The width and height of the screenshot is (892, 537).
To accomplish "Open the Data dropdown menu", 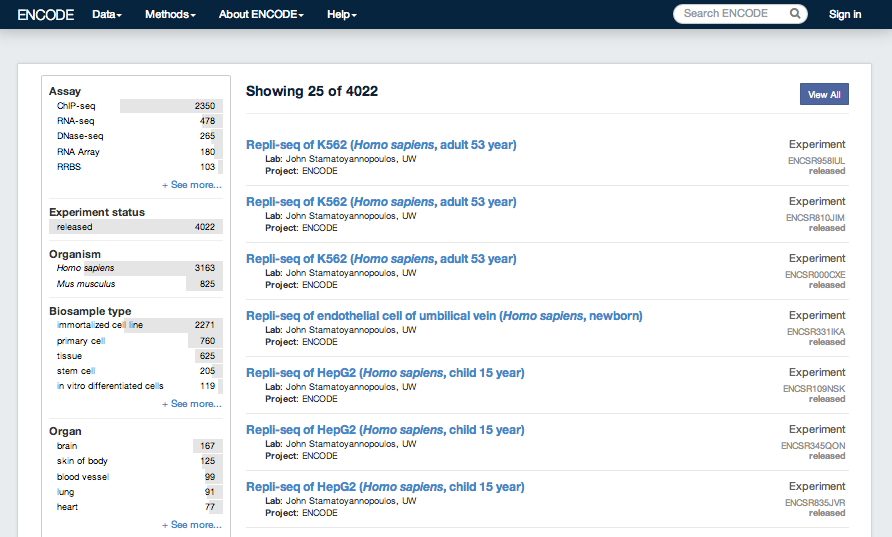I will [x=106, y=14].
